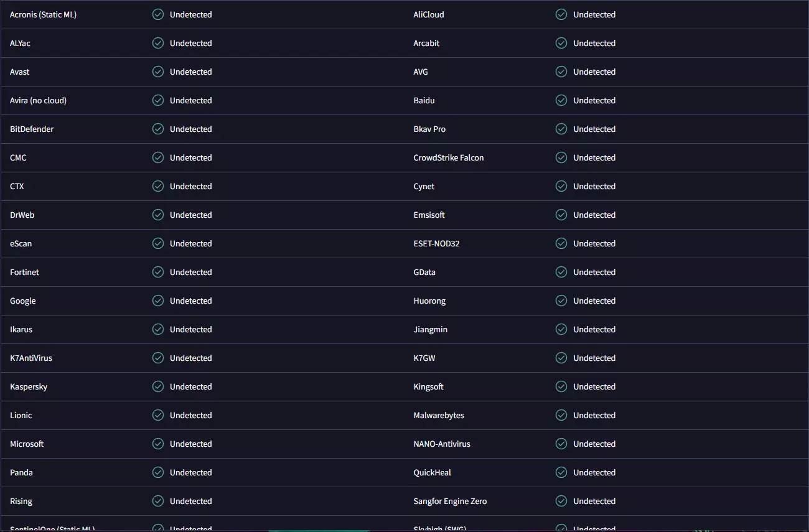
Task: Click the Google row checkmark icon
Action: [158, 301]
